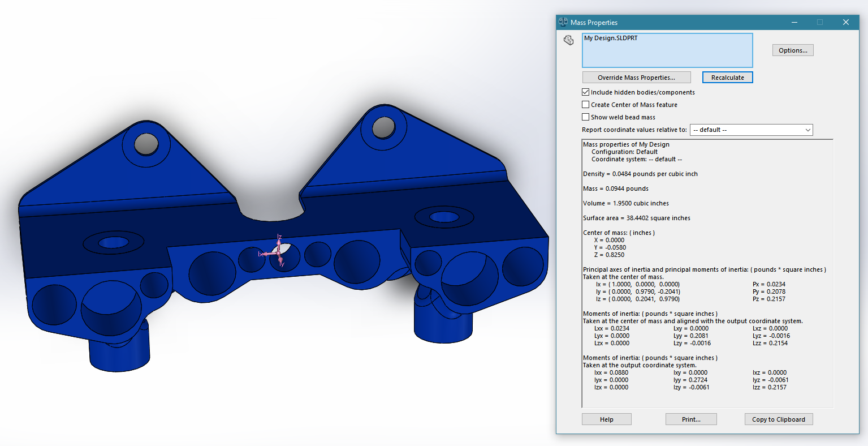
Task: Click the Recalculate button
Action: click(x=728, y=78)
